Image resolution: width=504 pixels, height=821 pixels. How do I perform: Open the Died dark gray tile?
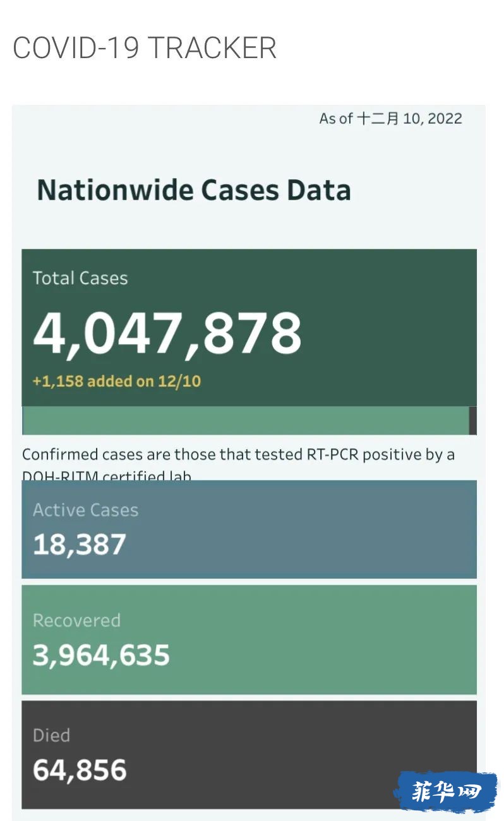249,755
